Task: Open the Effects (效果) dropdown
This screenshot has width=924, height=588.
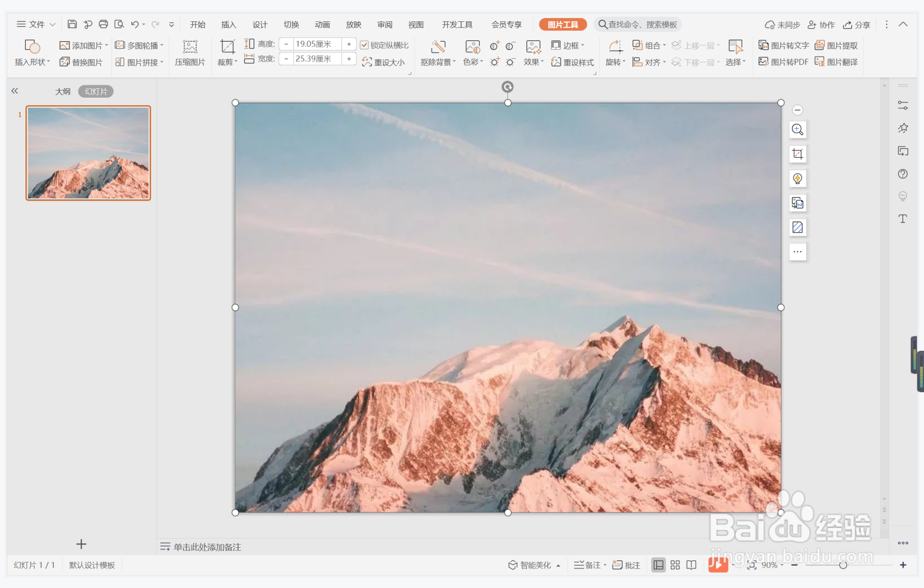Action: click(x=533, y=62)
